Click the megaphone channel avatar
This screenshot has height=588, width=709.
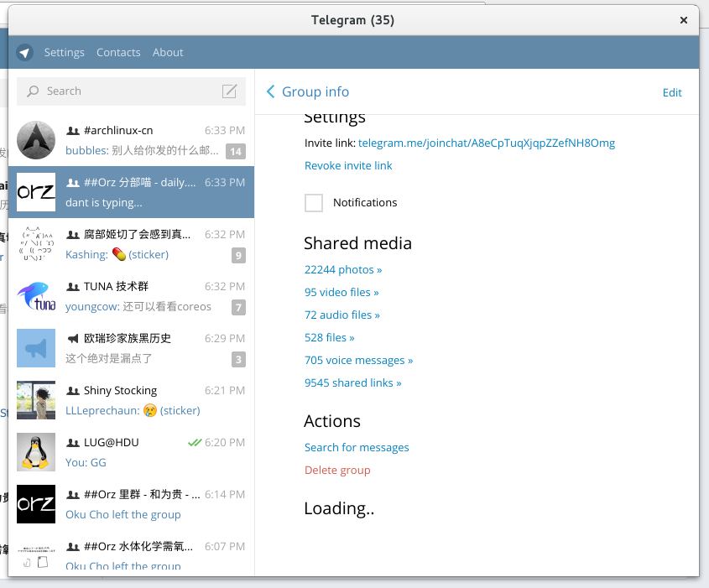tap(36, 348)
